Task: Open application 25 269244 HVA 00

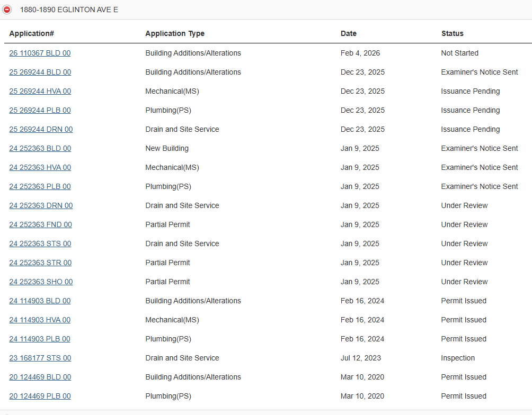Action: (x=40, y=91)
